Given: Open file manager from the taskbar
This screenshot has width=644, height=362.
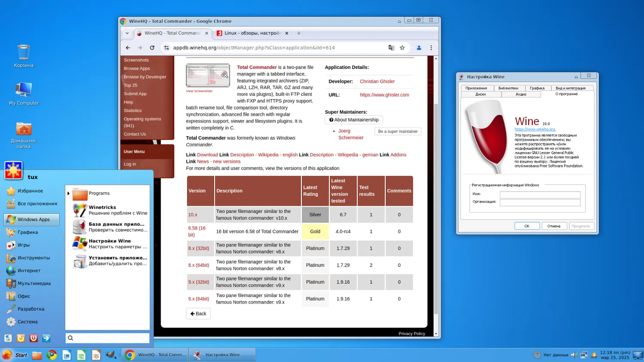Looking at the screenshot, I should [37, 355].
